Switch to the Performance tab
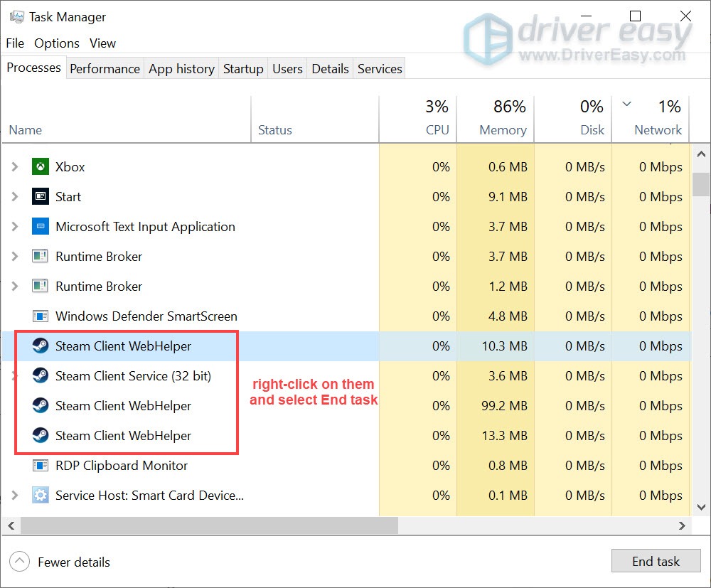Image resolution: width=711 pixels, height=588 pixels. click(x=105, y=68)
